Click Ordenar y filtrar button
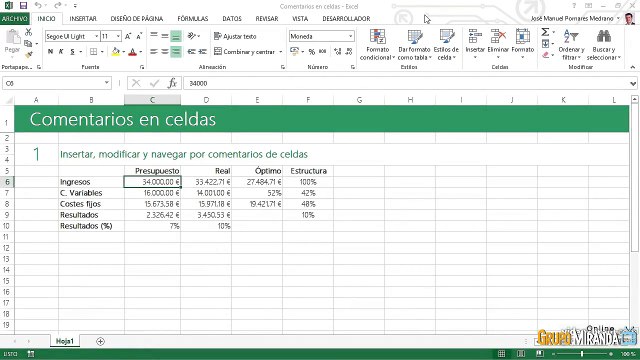This screenshot has height=360, width=640. (571, 45)
